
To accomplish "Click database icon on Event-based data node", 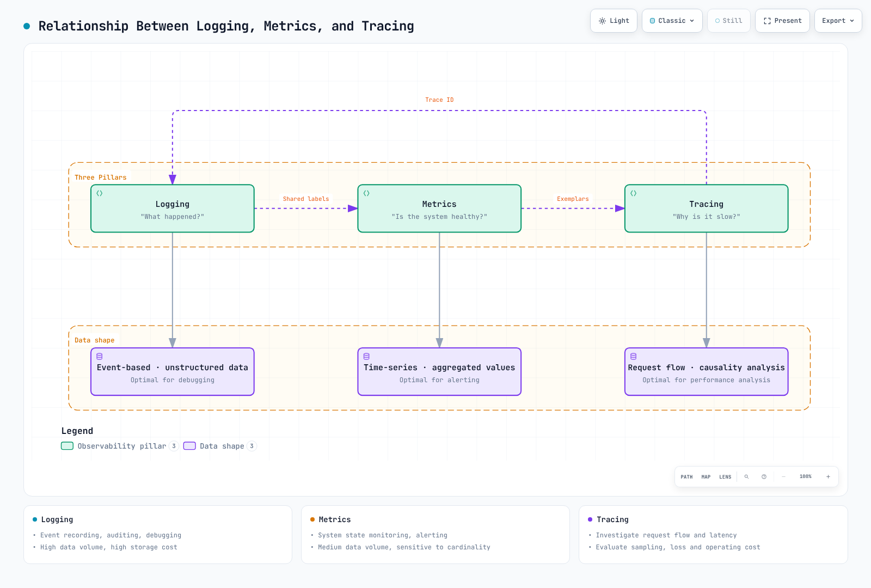I will coord(100,357).
